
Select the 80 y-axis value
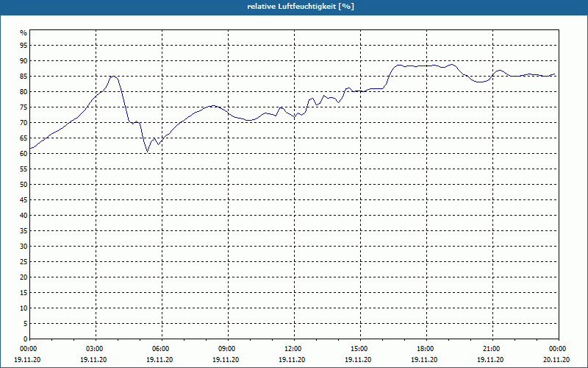pos(24,91)
